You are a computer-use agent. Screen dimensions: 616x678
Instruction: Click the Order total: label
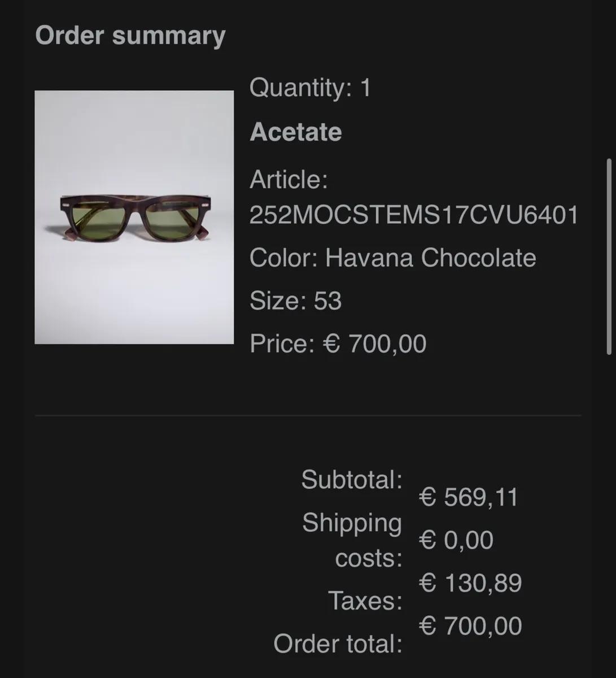(338, 644)
